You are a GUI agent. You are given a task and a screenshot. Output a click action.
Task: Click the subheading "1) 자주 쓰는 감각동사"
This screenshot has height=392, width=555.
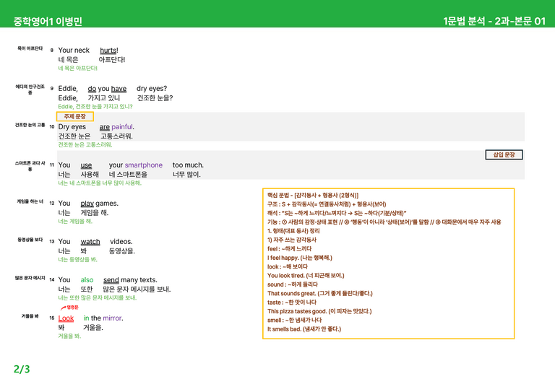(x=292, y=240)
